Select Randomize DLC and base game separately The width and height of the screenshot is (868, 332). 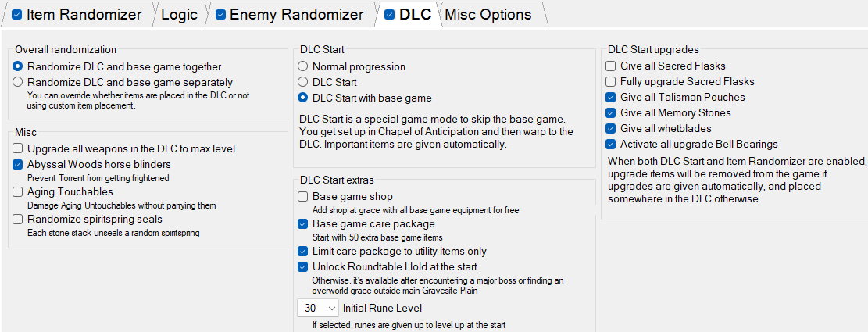click(x=18, y=82)
